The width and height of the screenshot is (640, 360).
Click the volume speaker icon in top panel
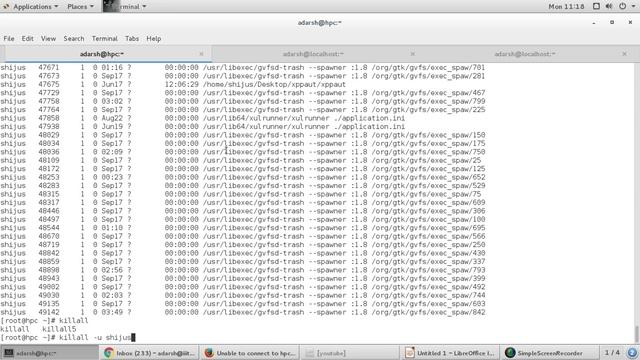click(x=609, y=7)
